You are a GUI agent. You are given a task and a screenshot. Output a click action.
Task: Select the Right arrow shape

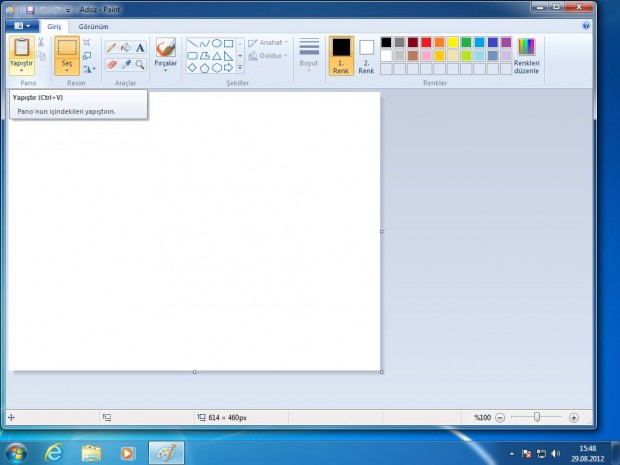click(229, 68)
